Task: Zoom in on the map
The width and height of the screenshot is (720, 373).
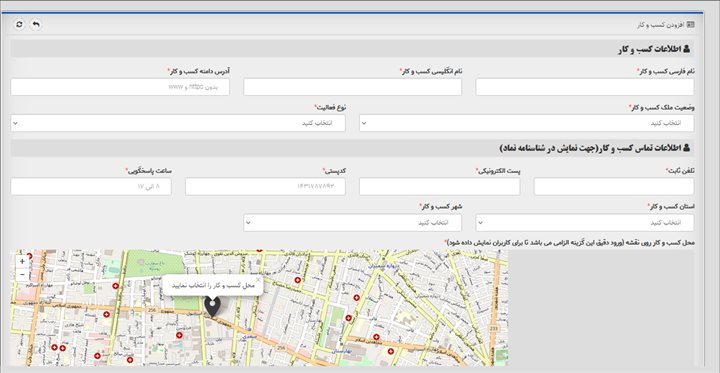Action: tap(22, 261)
